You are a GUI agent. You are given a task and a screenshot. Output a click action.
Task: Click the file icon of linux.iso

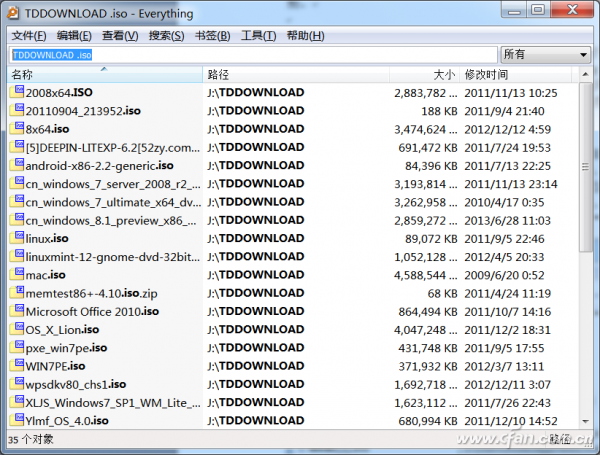17,237
